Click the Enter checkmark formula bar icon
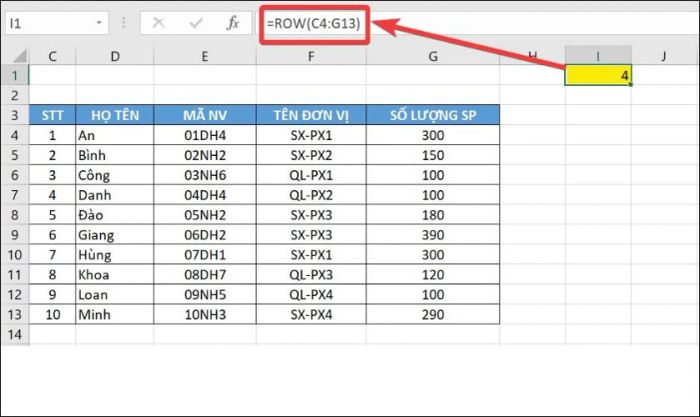 (196, 23)
